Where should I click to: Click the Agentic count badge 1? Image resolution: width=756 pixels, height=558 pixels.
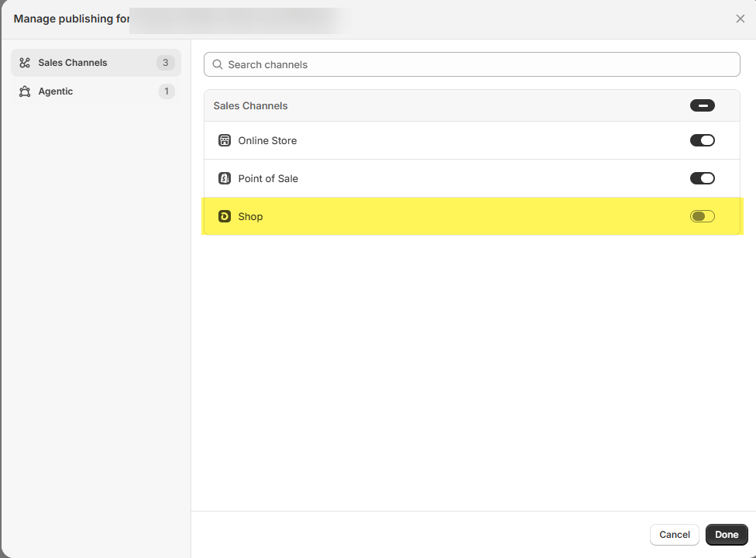click(x=167, y=91)
